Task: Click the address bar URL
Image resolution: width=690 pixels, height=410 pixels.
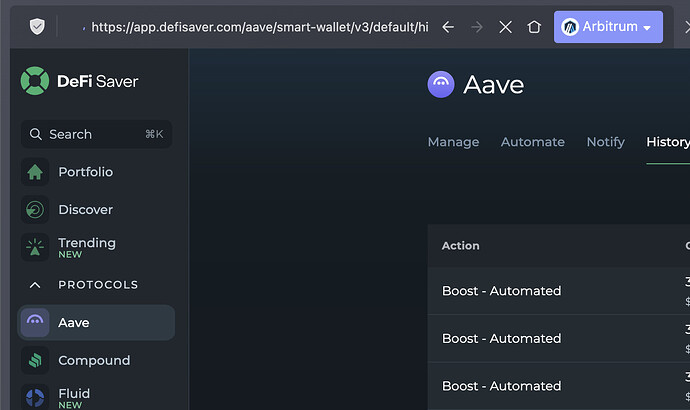Action: (260, 27)
